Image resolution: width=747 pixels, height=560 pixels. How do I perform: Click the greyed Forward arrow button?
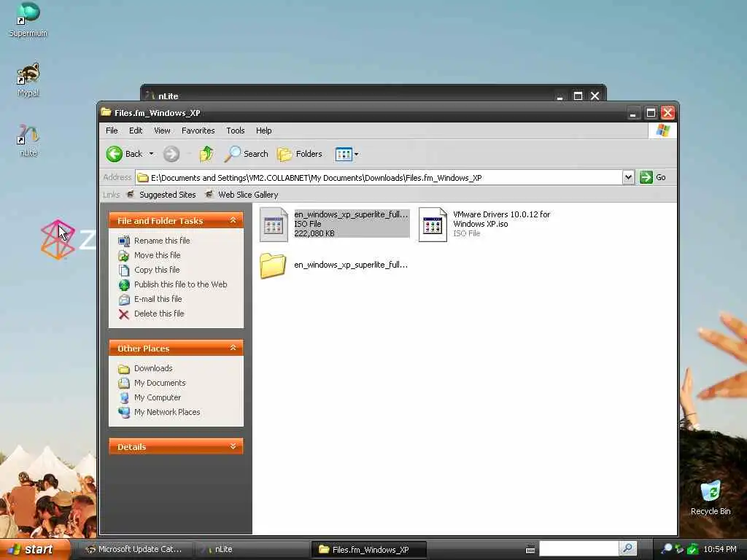tap(171, 154)
